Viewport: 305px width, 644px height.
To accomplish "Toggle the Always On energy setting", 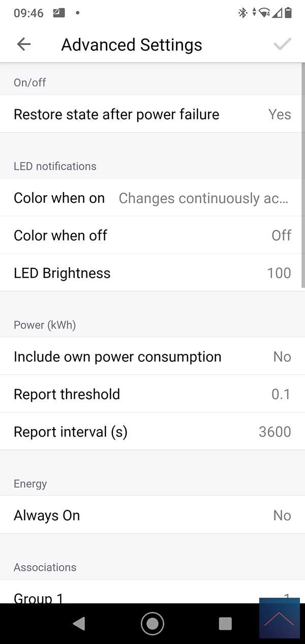I will tap(152, 515).
